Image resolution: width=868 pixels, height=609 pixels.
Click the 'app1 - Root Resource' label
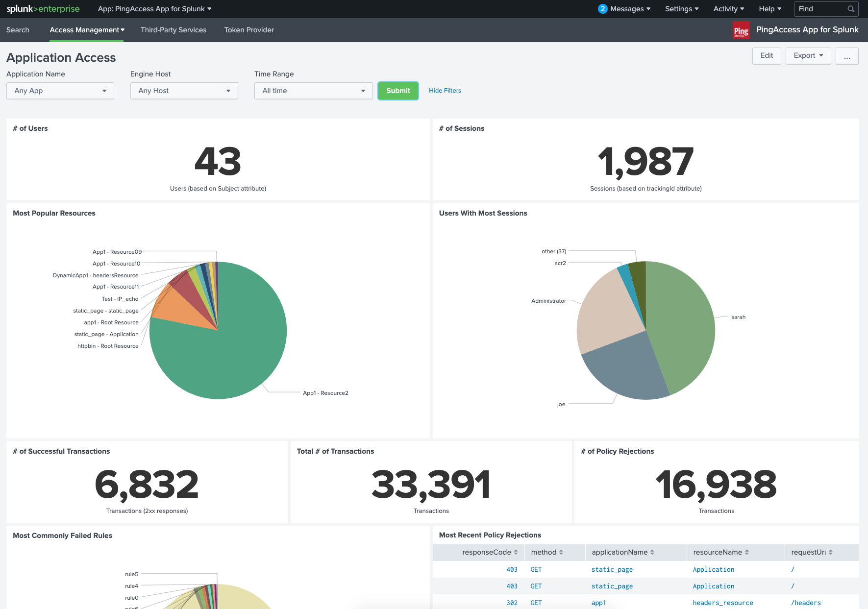111,322
